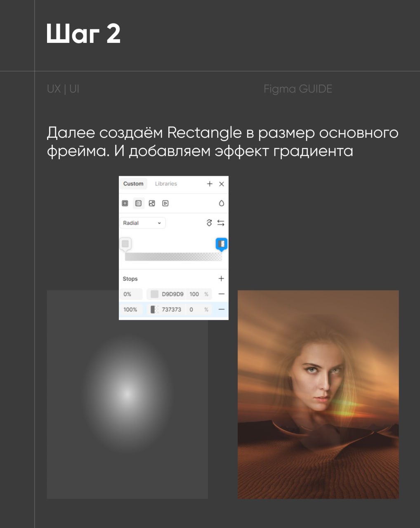The height and width of the screenshot is (528, 420).
Task: Remove the 737373 gradient stop
Action: pos(222,309)
